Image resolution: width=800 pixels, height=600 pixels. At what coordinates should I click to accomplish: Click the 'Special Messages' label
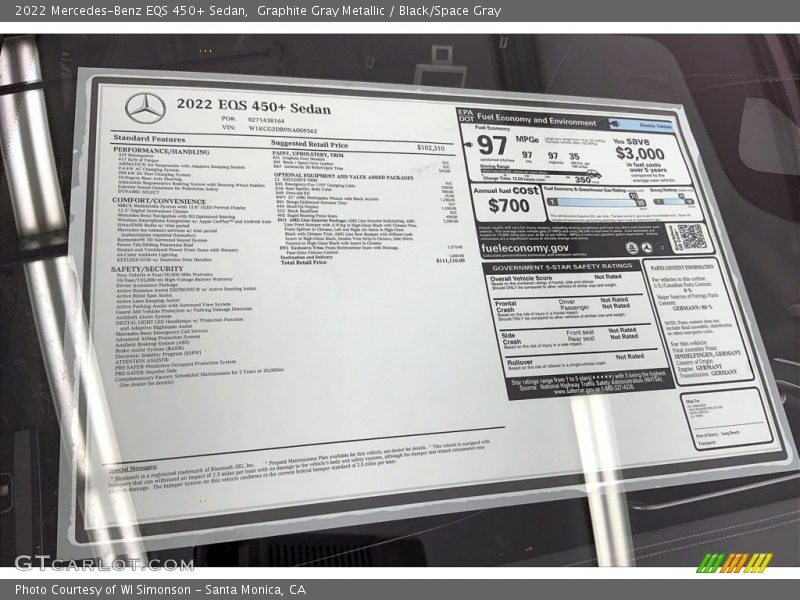pyautogui.click(x=133, y=468)
